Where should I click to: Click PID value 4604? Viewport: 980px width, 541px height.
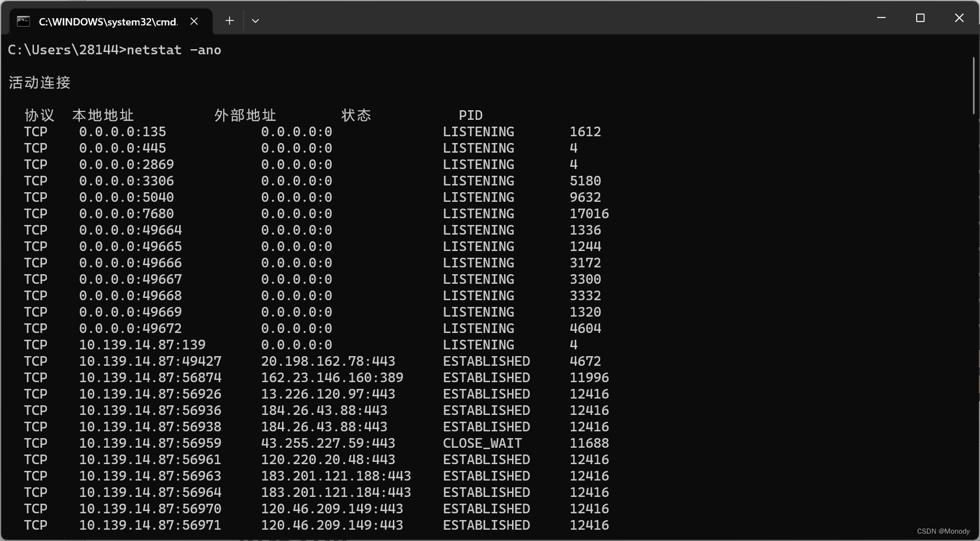tap(586, 328)
